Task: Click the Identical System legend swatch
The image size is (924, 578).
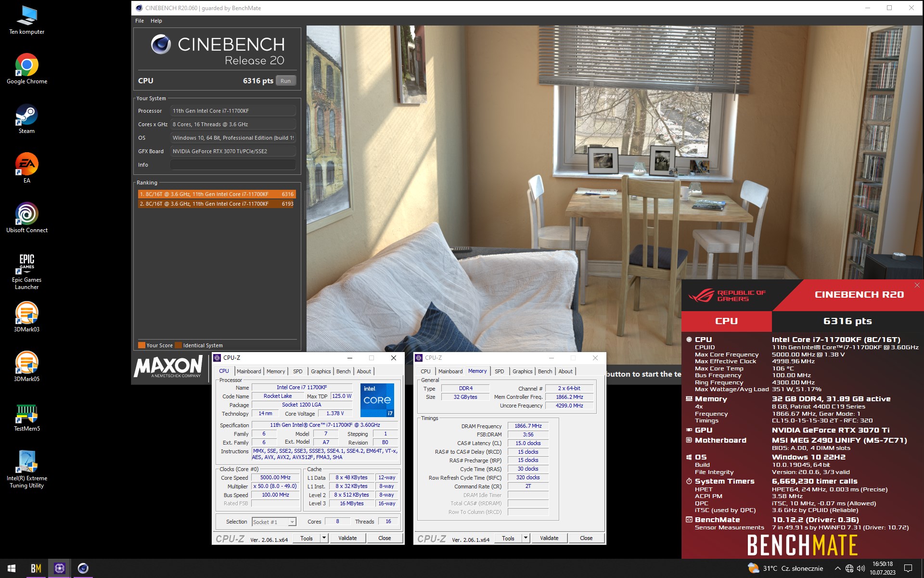Action: pos(178,345)
